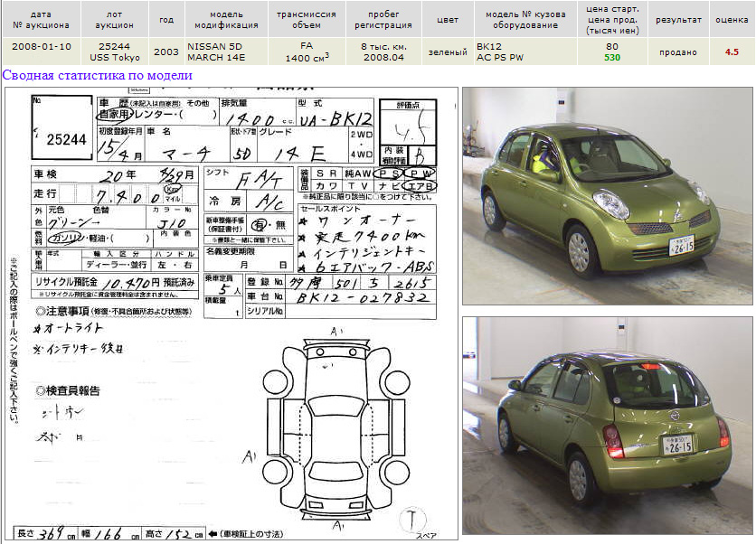Image resolution: width=756 pixels, height=544 pixels.
Task: Click the "пробег регистрация" column header
Action: click(383, 20)
